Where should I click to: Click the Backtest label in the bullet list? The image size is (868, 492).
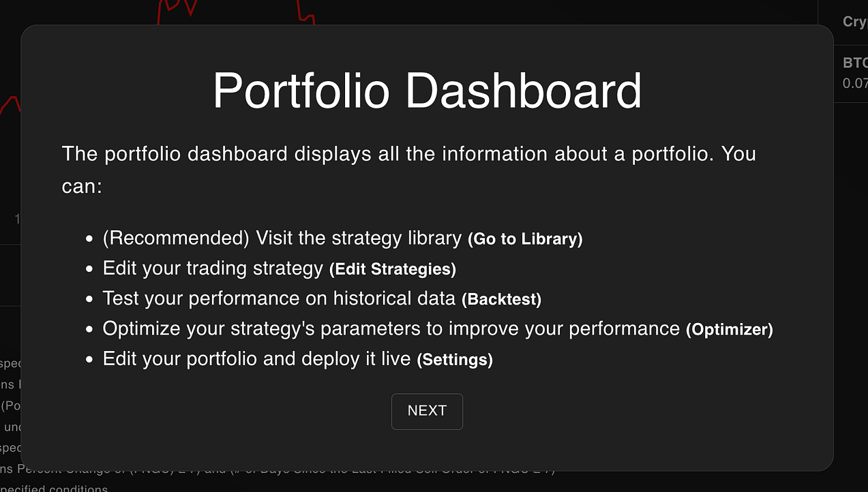(501, 298)
